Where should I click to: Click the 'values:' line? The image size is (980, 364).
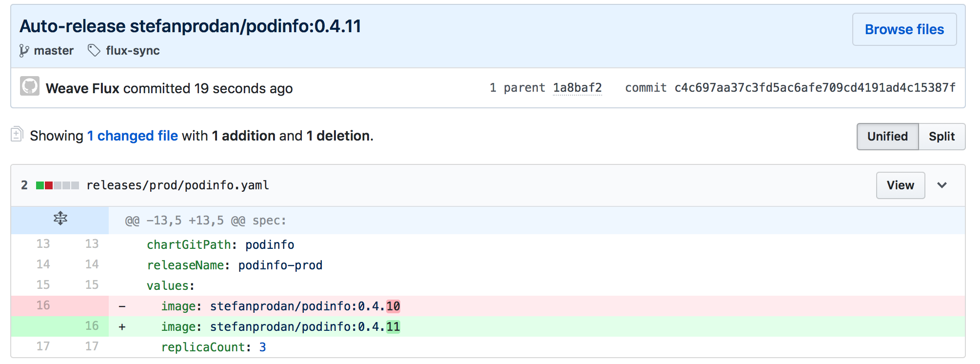[537, 285]
